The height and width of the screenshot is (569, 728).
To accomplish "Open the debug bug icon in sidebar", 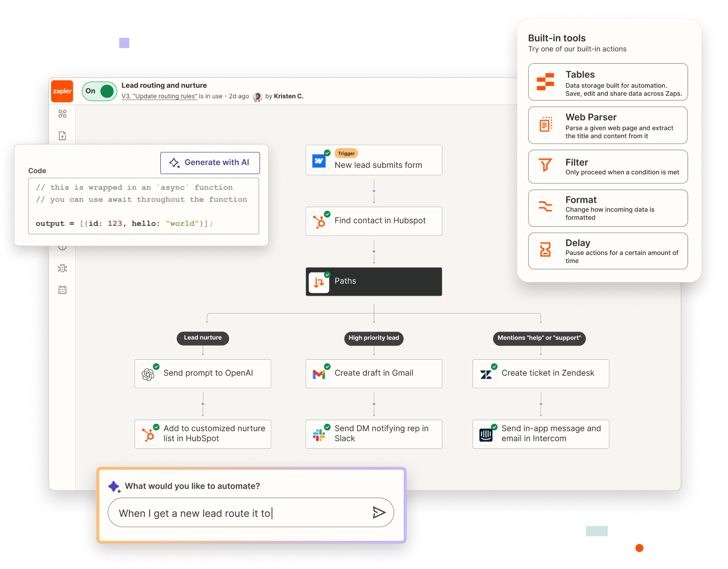I will (x=62, y=268).
